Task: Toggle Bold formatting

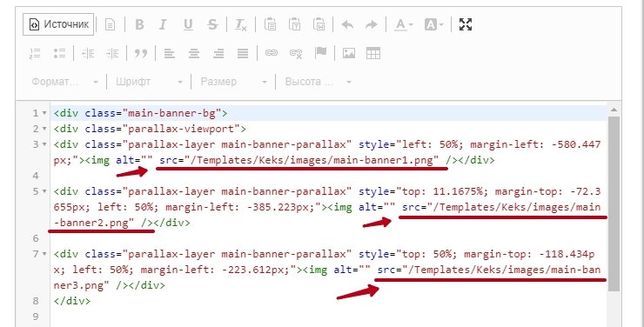Action: pos(139,24)
